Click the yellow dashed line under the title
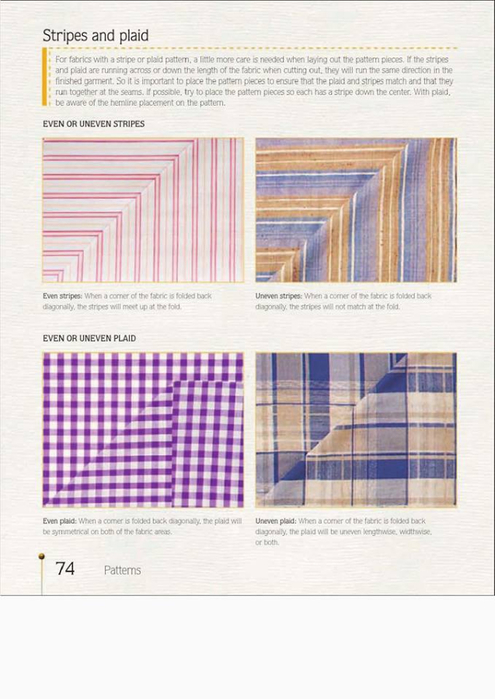The image size is (495, 699). [252, 48]
